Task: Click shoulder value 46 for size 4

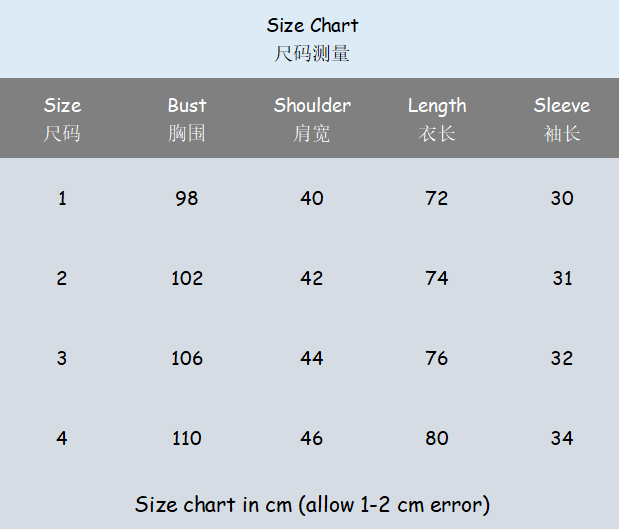Action: click(312, 438)
